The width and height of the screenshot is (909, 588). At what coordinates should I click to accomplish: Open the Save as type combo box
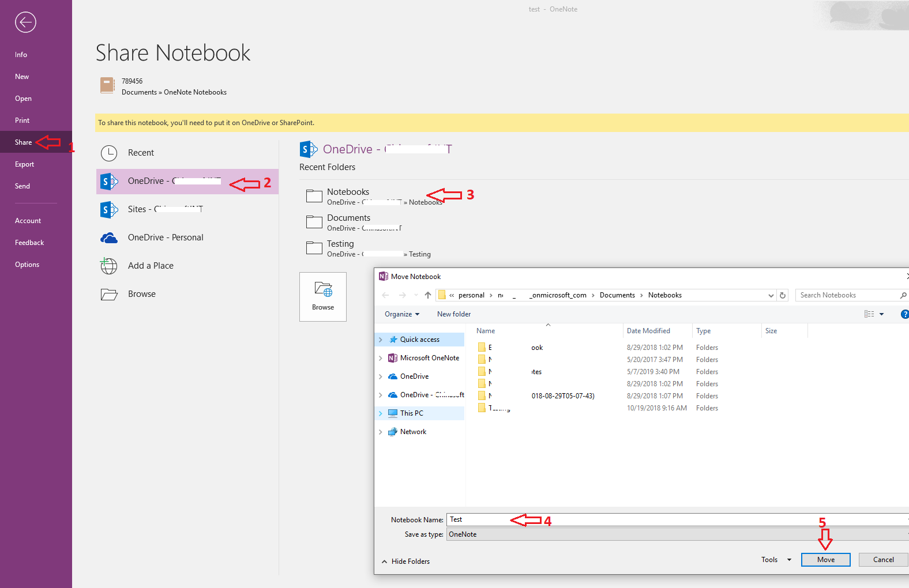coord(678,534)
